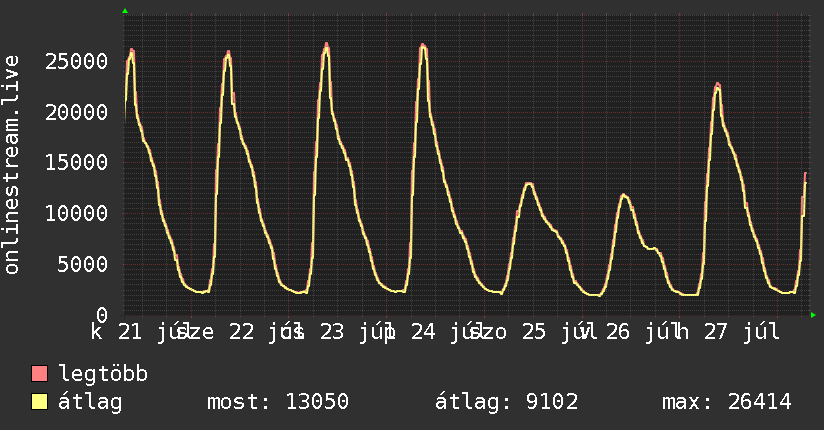
Task: Click the átlag: 9102 statistic
Action: (507, 402)
